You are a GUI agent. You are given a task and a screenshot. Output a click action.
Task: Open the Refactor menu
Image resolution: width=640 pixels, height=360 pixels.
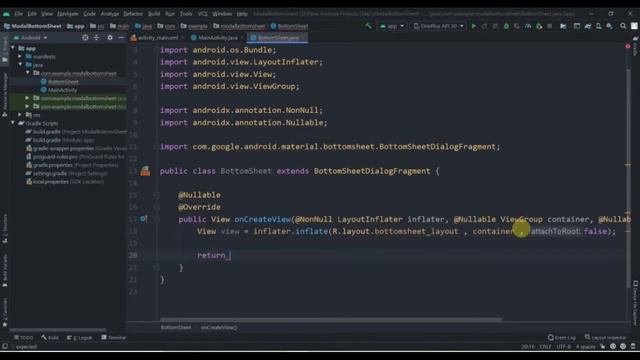click(133, 13)
